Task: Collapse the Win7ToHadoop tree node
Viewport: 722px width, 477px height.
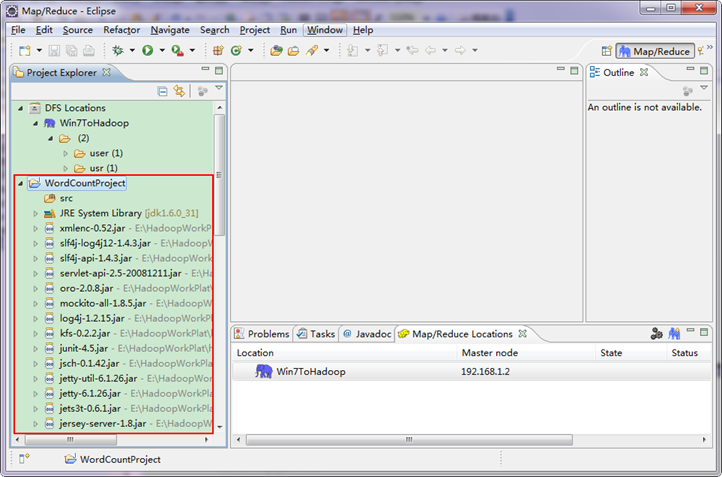Action: (x=35, y=123)
